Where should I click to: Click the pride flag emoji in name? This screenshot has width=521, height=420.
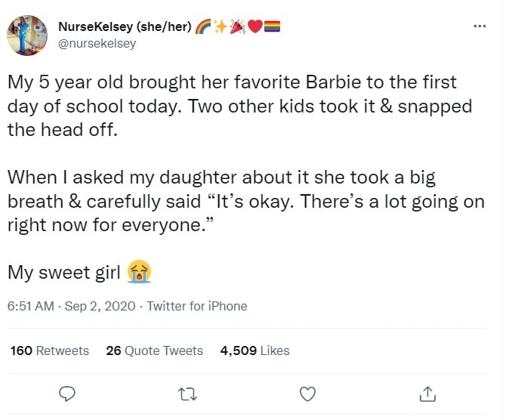click(273, 27)
